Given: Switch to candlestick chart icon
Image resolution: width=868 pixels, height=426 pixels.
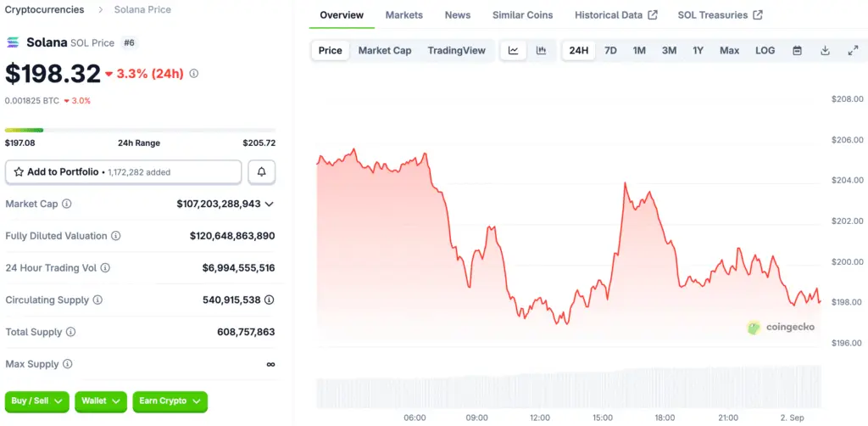Looking at the screenshot, I should click(x=541, y=51).
